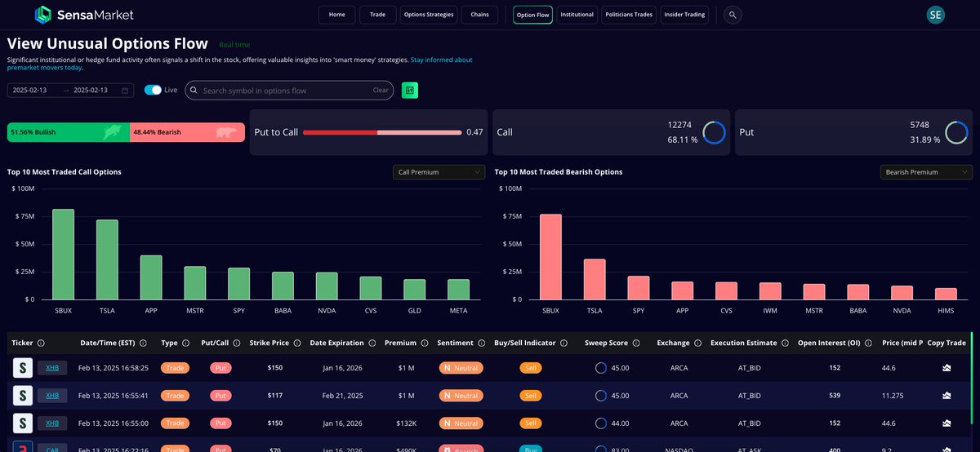Click ticker logo in 16:55:41 XHB row
Screen dimensions: 980x452
tap(23, 396)
